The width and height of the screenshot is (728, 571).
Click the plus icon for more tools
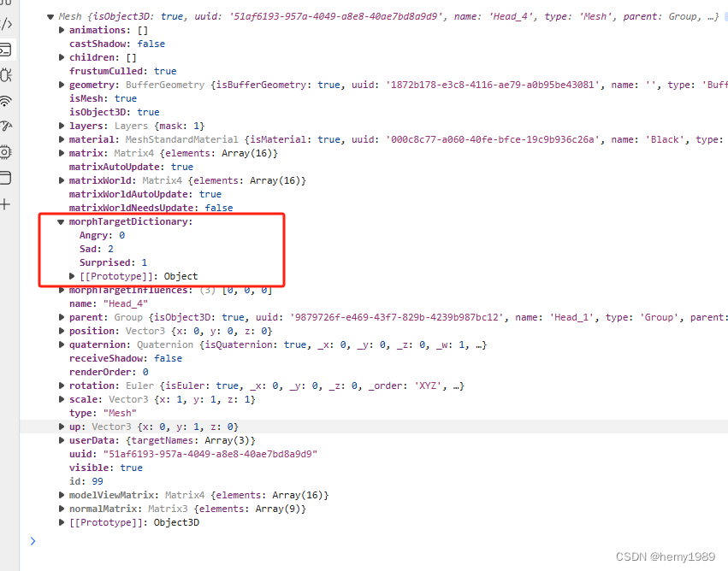click(x=6, y=204)
